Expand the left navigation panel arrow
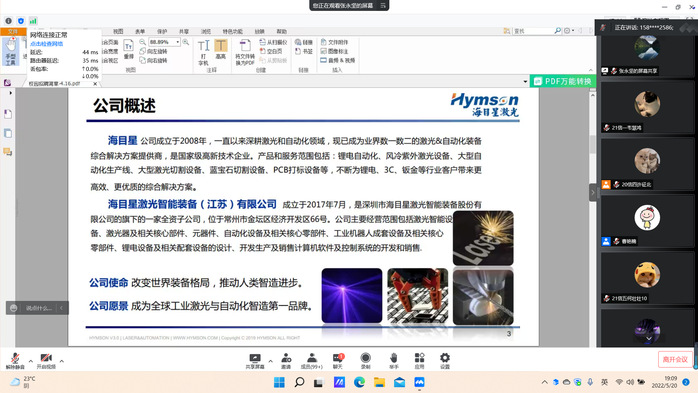Viewport: 698px width, 393px height. 11,93
